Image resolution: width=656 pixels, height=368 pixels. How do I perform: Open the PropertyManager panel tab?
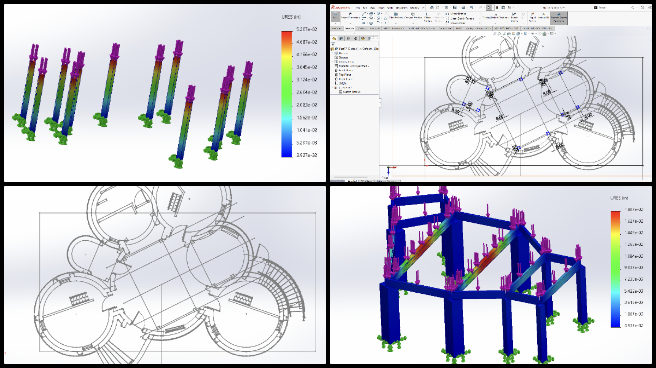coord(341,38)
